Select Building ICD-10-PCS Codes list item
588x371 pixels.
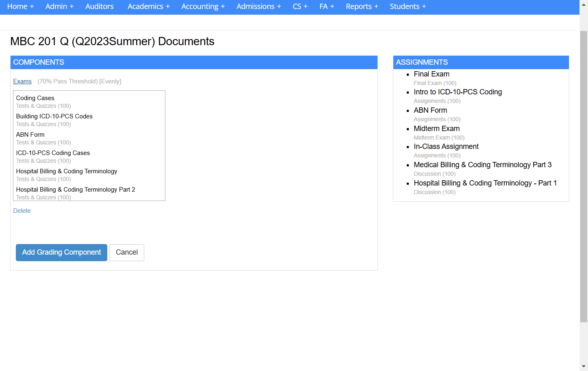(x=54, y=116)
